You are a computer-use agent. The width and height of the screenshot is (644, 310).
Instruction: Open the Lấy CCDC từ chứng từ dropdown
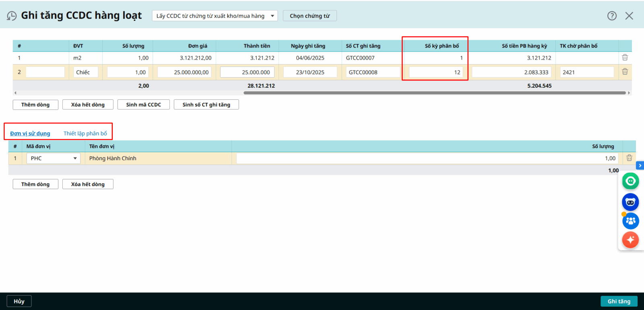(215, 16)
